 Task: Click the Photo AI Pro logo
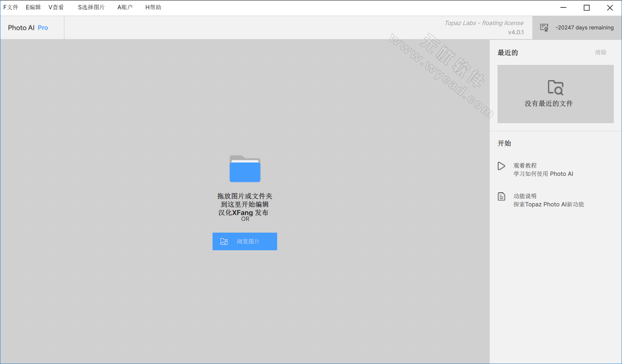pyautogui.click(x=28, y=28)
